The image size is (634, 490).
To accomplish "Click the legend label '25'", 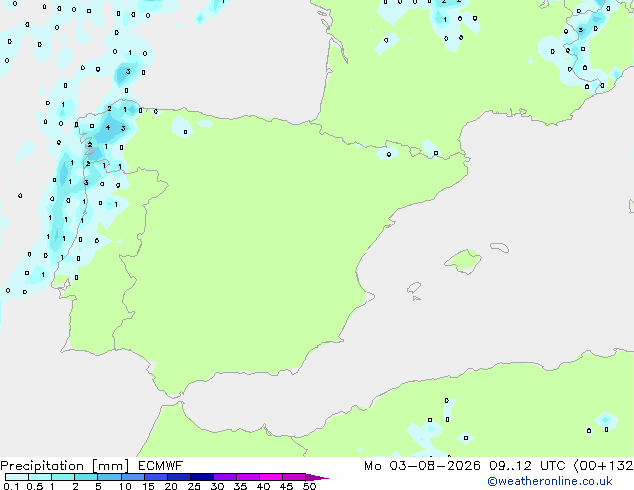I will click(x=194, y=486).
